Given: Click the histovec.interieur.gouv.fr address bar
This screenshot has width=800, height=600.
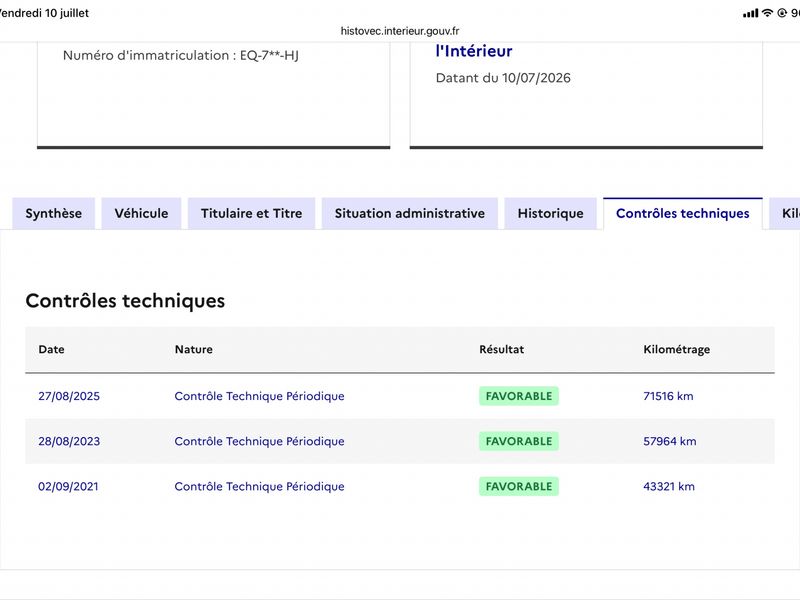Looking at the screenshot, I should point(400,31).
